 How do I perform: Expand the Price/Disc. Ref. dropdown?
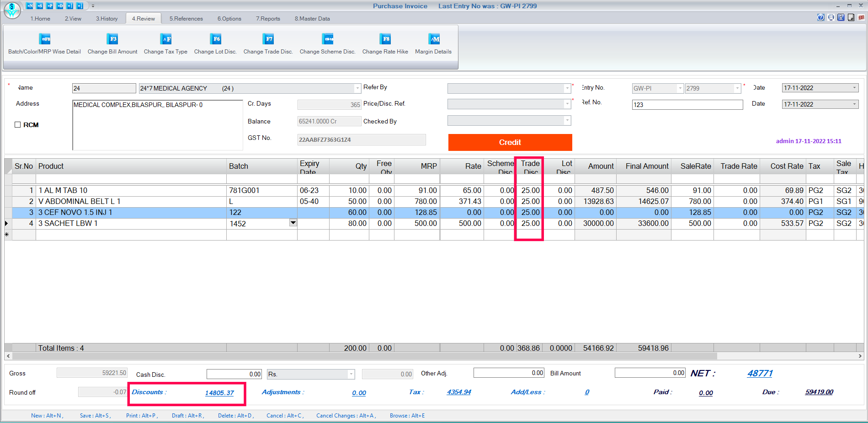pyautogui.click(x=567, y=104)
